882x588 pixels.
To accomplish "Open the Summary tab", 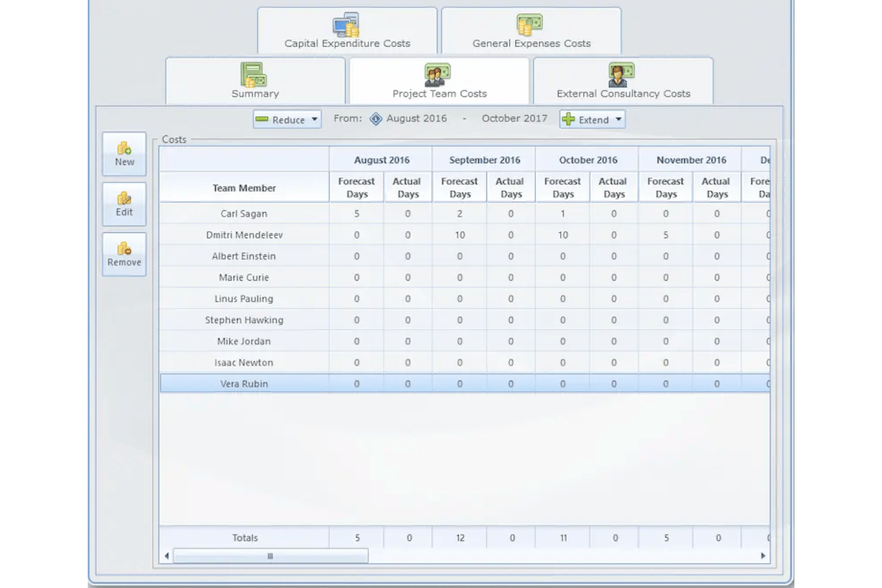I will 255,81.
